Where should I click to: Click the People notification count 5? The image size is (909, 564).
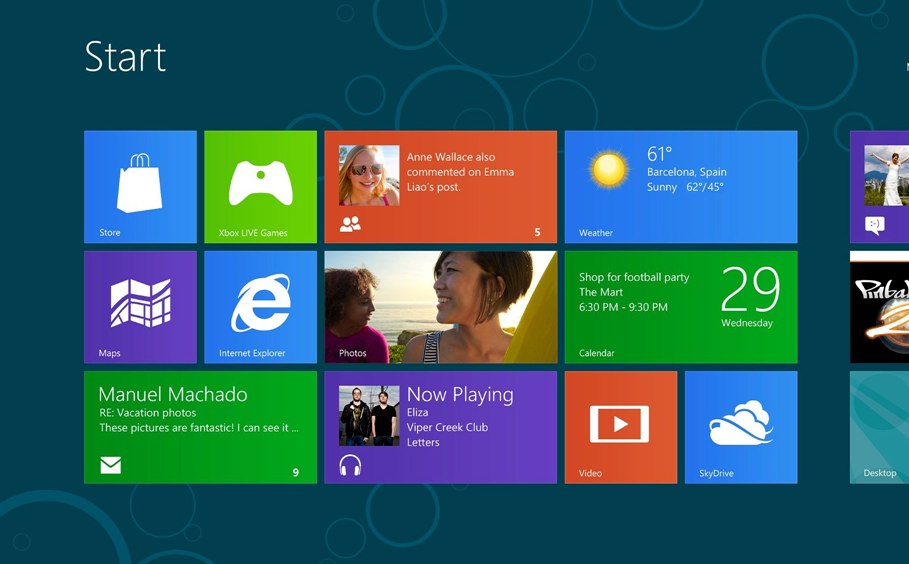(537, 232)
